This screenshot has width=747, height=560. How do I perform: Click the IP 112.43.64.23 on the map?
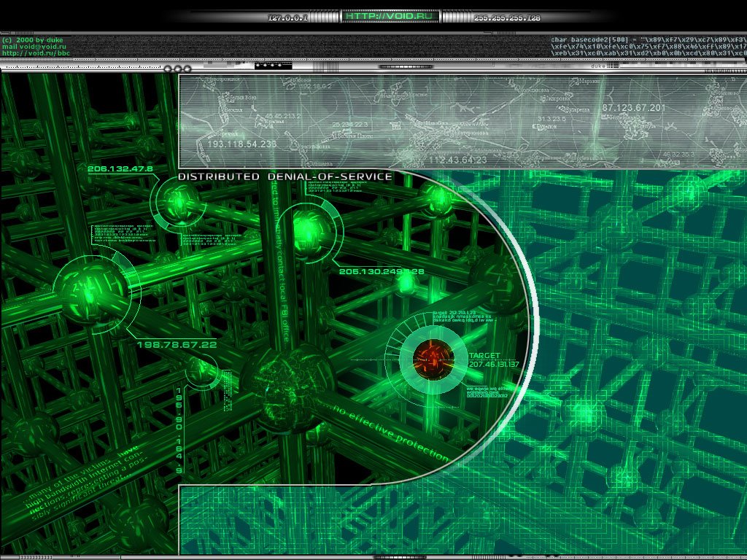(457, 160)
